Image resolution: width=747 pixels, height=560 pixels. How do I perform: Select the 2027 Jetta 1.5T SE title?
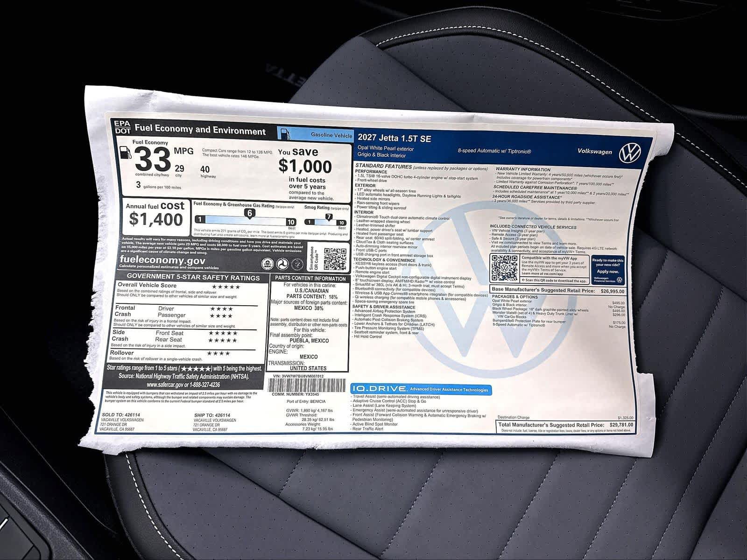[x=395, y=139]
